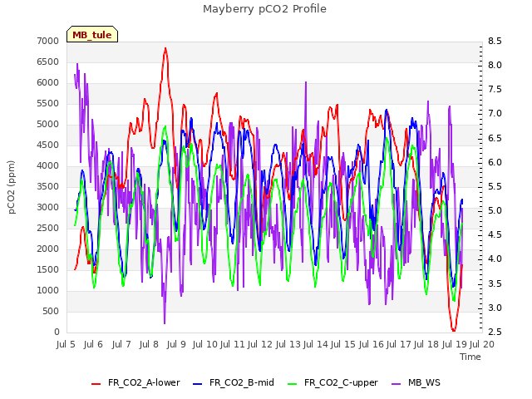Click the purple line's tall spike near Jul 13
Image resolution: width=532 pixels, height=399 pixels.
click(x=306, y=82)
